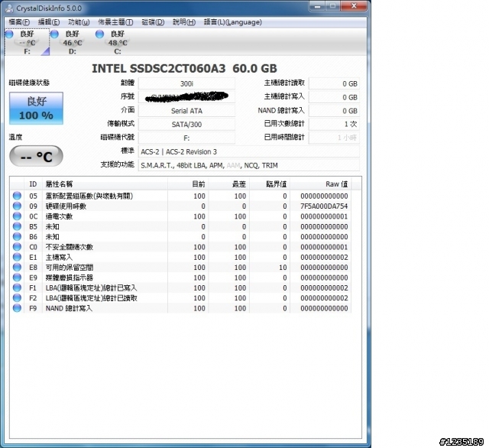Screen dimensions: 489x448
Task: Click the power-on count 1 次 value
Action: [x=334, y=124]
